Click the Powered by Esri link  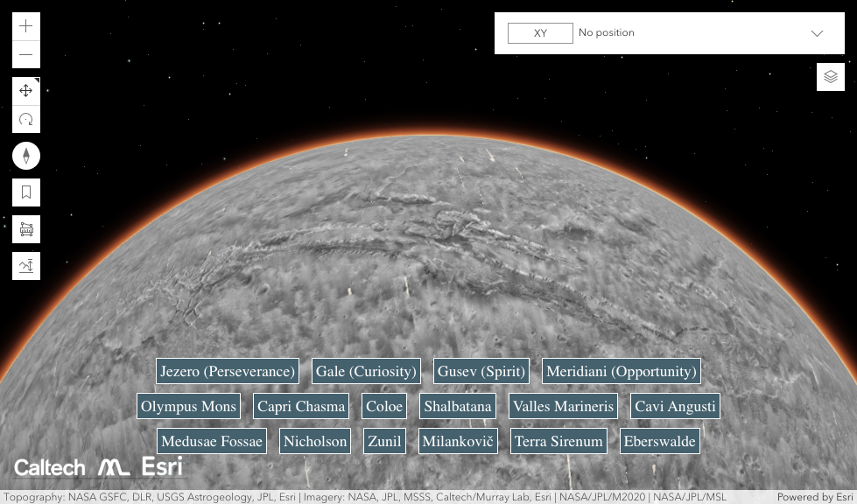point(814,497)
